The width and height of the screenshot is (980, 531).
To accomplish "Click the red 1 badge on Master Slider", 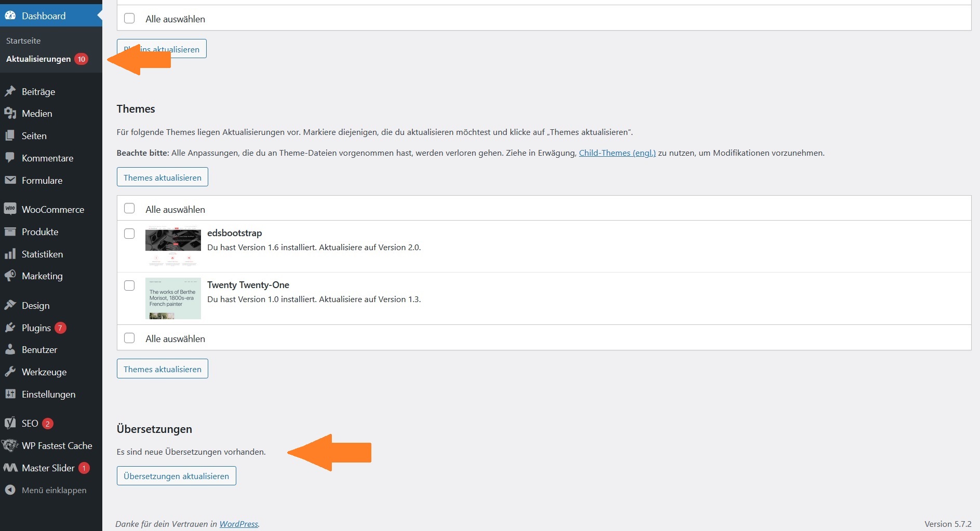I will click(x=84, y=468).
